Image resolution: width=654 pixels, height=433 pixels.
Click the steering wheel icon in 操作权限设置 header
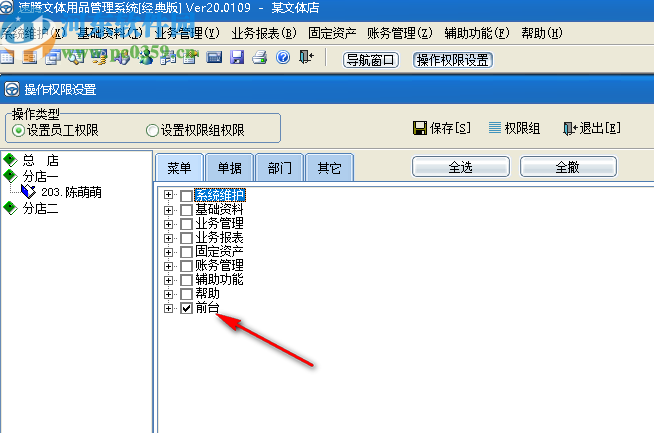(11, 89)
